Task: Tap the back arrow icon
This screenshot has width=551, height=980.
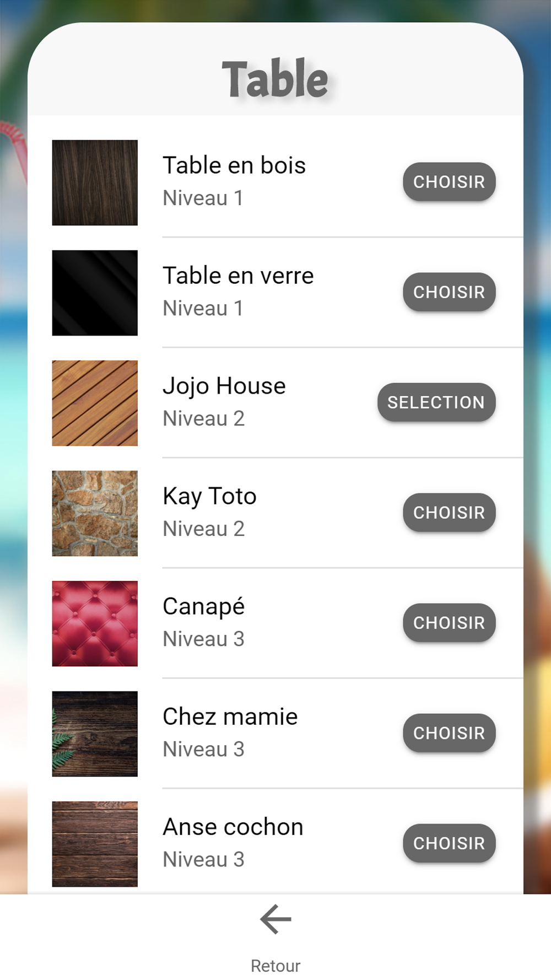Action: 275,919
